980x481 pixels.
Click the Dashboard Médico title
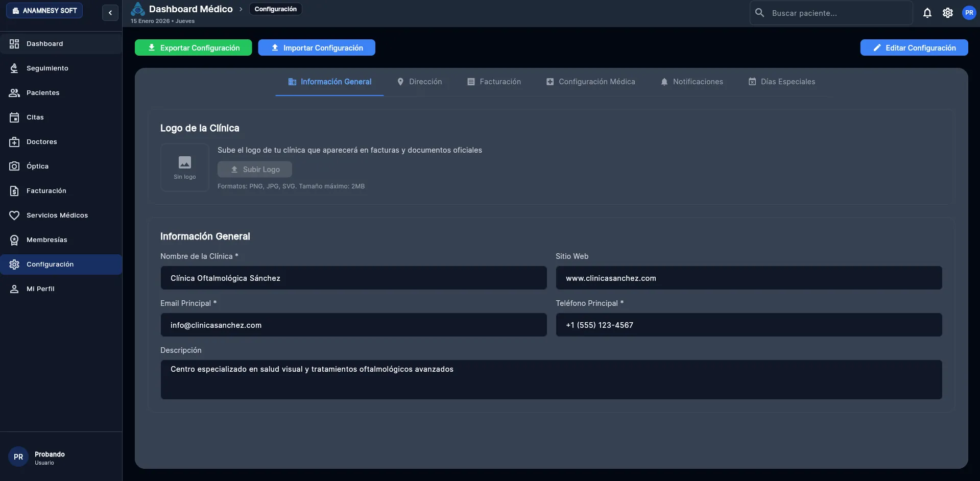point(191,9)
